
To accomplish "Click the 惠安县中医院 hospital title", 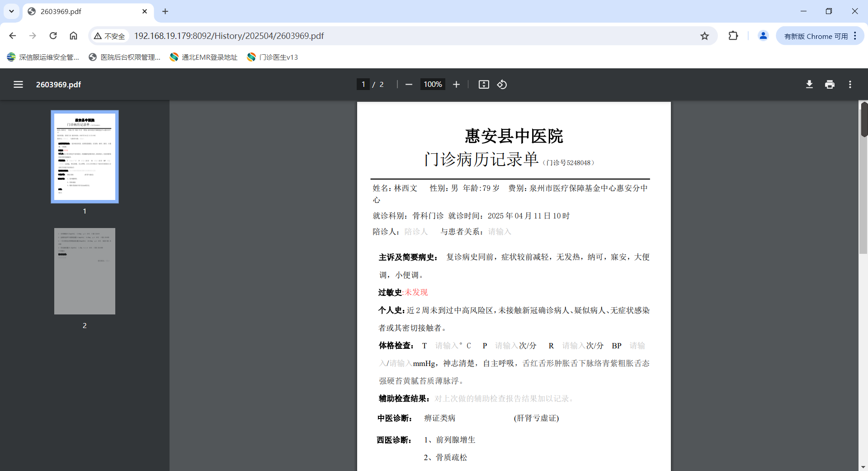I will coord(514,136).
